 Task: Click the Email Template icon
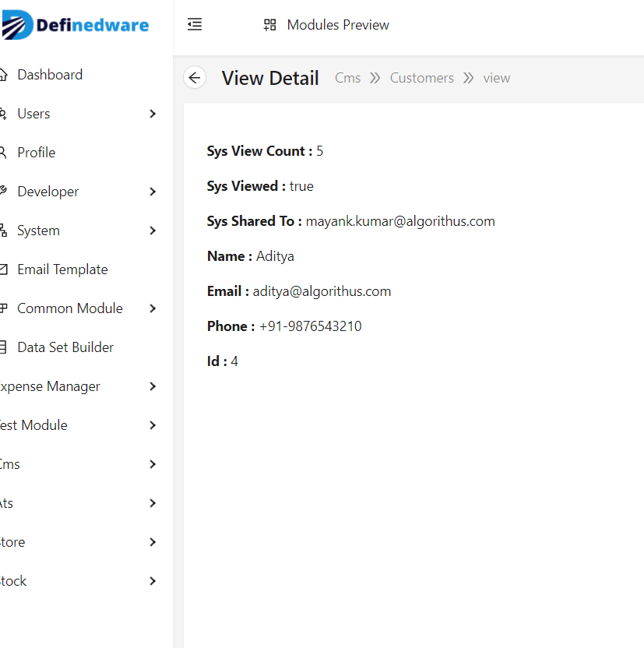click(x=3, y=269)
